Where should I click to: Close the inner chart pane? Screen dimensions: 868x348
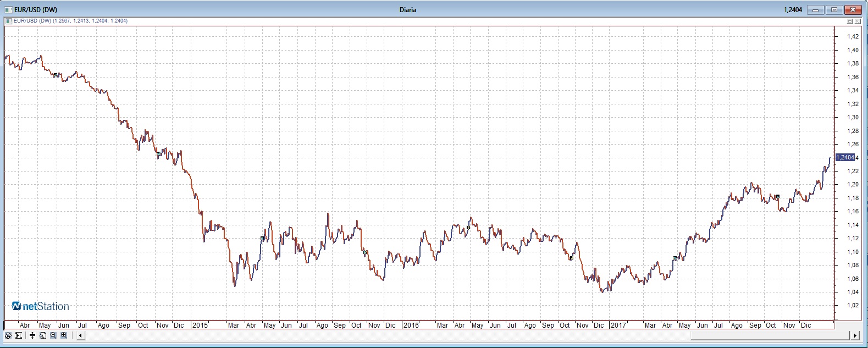coord(858,21)
